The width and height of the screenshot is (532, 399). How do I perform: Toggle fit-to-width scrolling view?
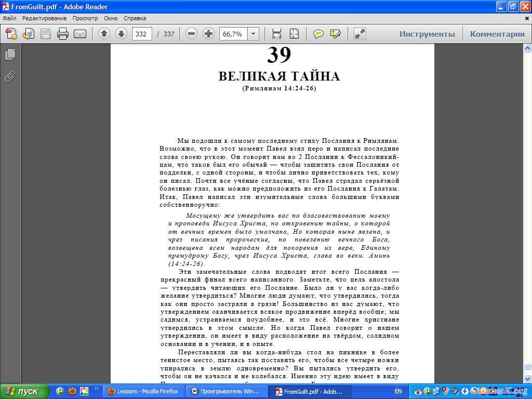coord(277,34)
